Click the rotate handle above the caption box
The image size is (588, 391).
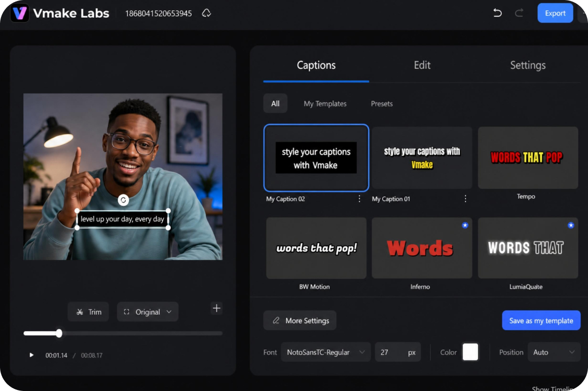123,200
